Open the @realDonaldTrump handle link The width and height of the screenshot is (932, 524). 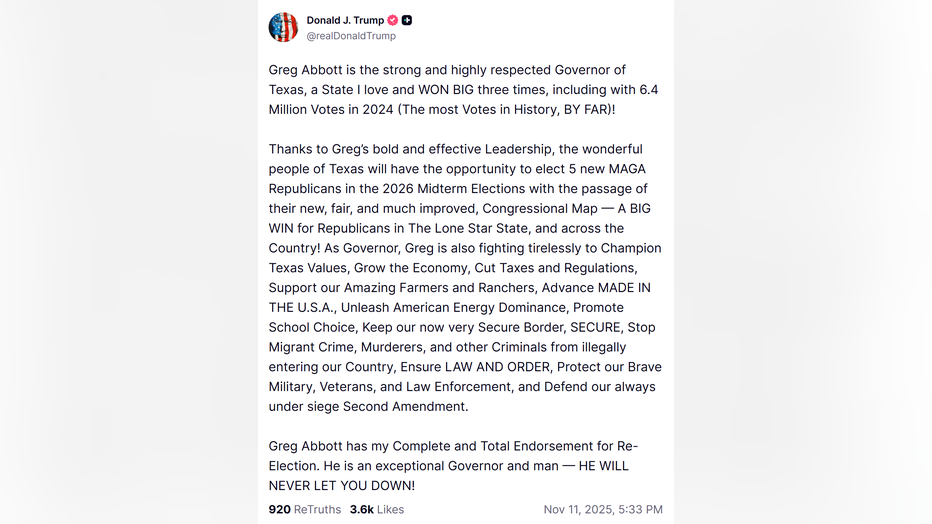tap(351, 36)
